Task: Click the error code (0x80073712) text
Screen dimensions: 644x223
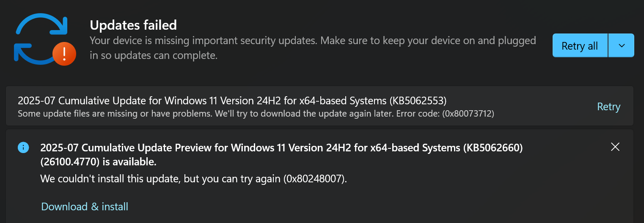Action: point(468,114)
